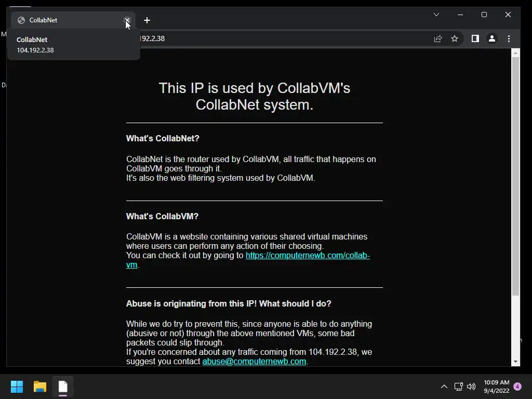Open the volume speaker tray icon
The height and width of the screenshot is (399, 532).
pyautogui.click(x=471, y=387)
